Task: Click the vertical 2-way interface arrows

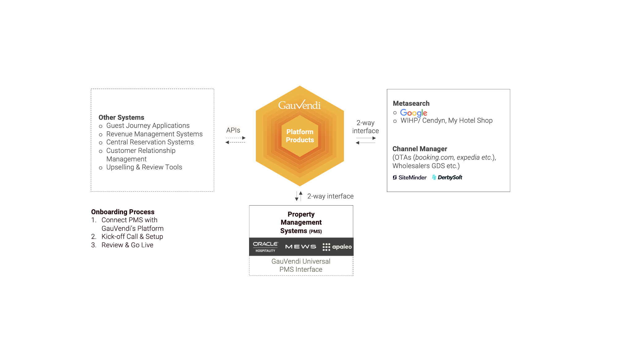Action: [299, 196]
